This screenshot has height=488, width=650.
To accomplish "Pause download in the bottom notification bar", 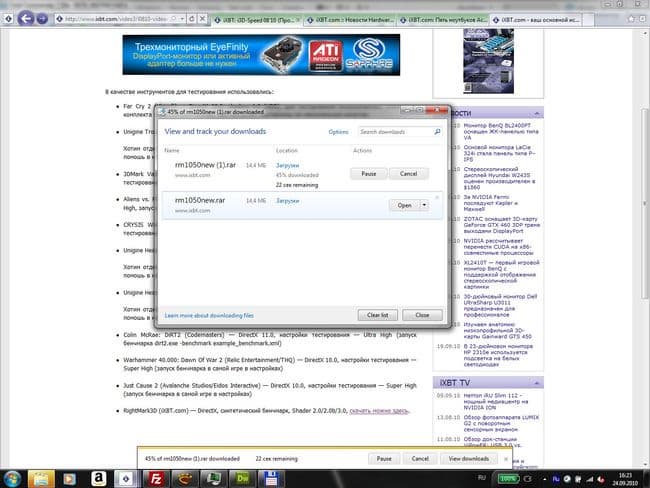I will (x=384, y=459).
